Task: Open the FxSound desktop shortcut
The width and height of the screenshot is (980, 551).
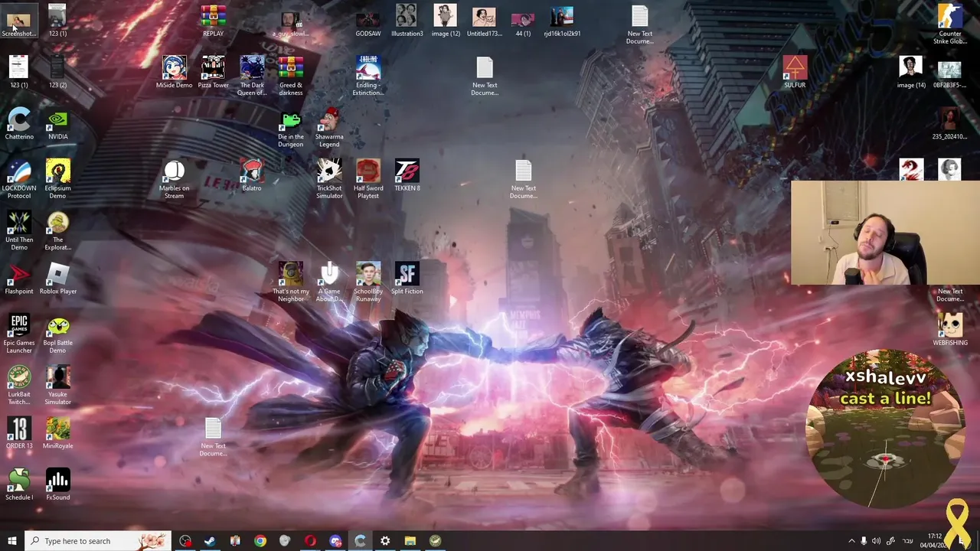Action: 58,484
